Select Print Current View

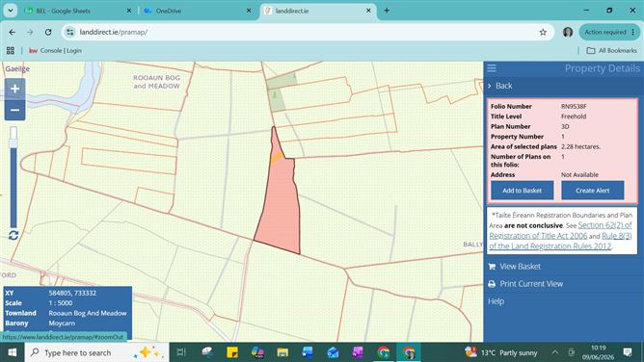coord(531,284)
